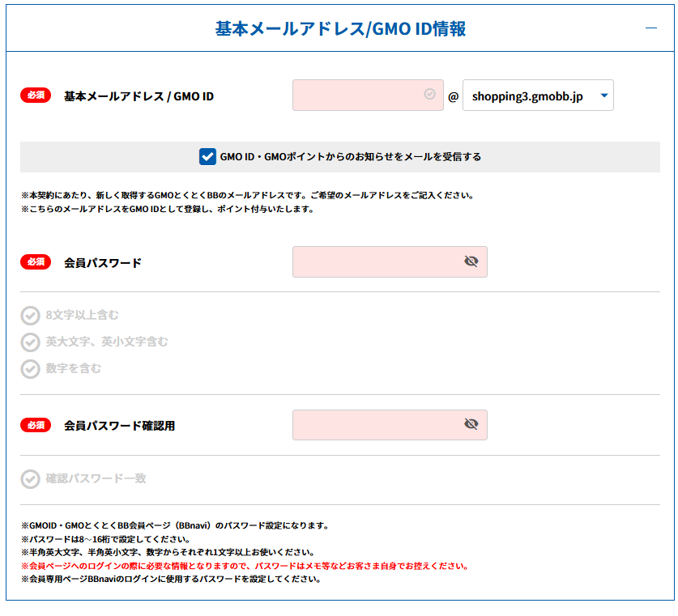Open the shopping3.gmobb.jp domain dropdown
The width and height of the screenshot is (678, 616).
pyautogui.click(x=538, y=96)
